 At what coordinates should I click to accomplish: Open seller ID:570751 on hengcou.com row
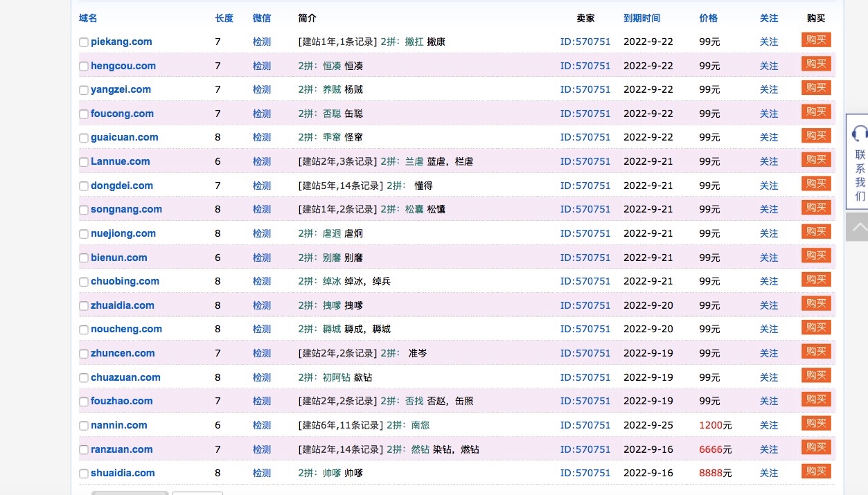[x=585, y=66]
